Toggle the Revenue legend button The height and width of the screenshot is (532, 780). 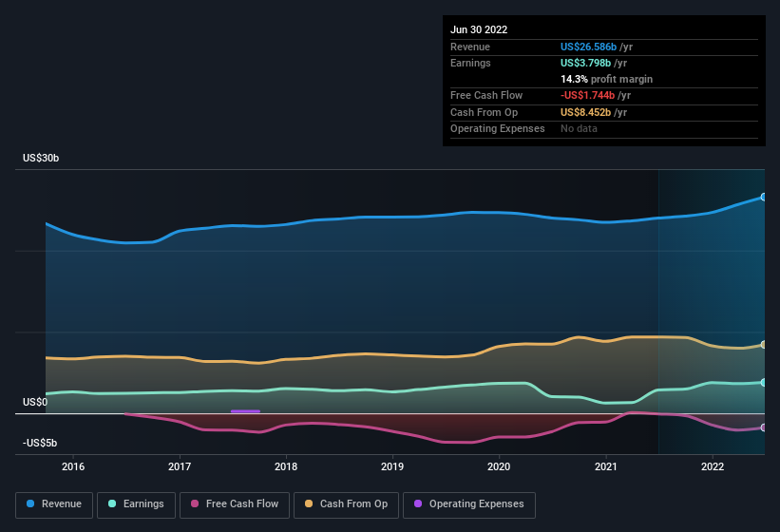tap(54, 504)
